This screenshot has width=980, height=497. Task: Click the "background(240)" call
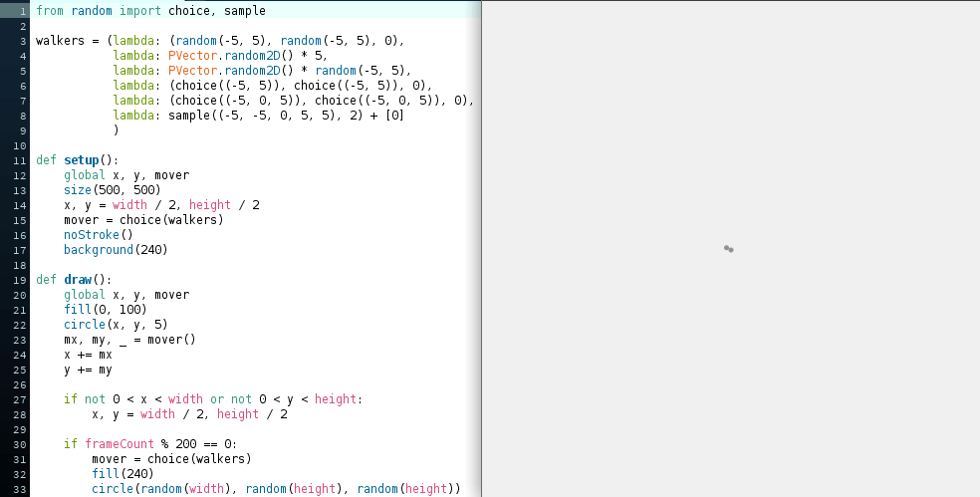[x=116, y=250]
